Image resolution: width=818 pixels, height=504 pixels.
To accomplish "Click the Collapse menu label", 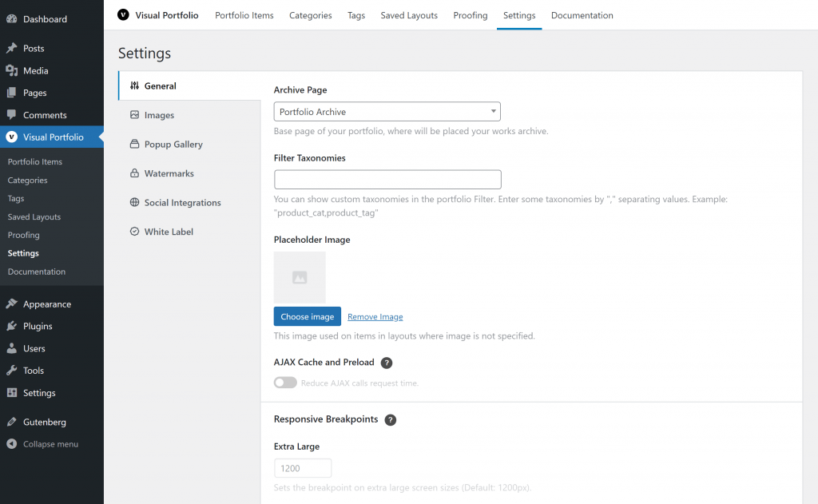I will [50, 444].
